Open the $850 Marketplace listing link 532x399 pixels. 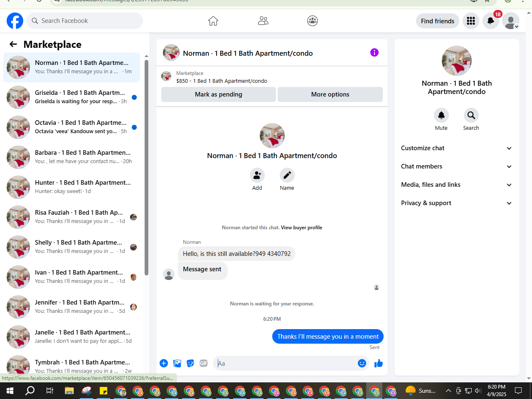(x=222, y=81)
